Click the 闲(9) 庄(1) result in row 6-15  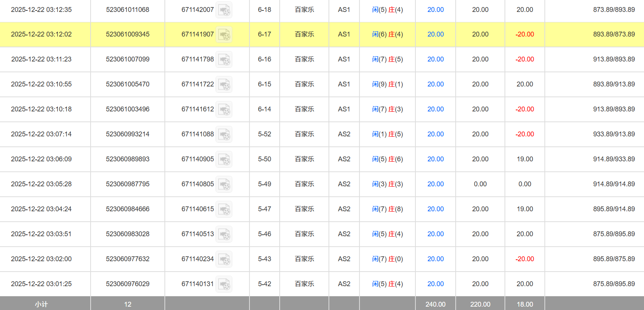[x=387, y=84]
